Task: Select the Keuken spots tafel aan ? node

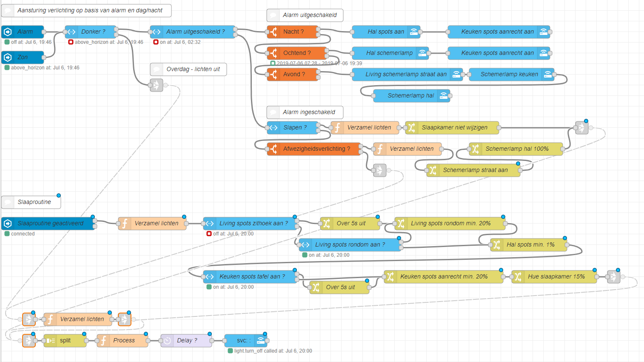Action: pos(252,277)
